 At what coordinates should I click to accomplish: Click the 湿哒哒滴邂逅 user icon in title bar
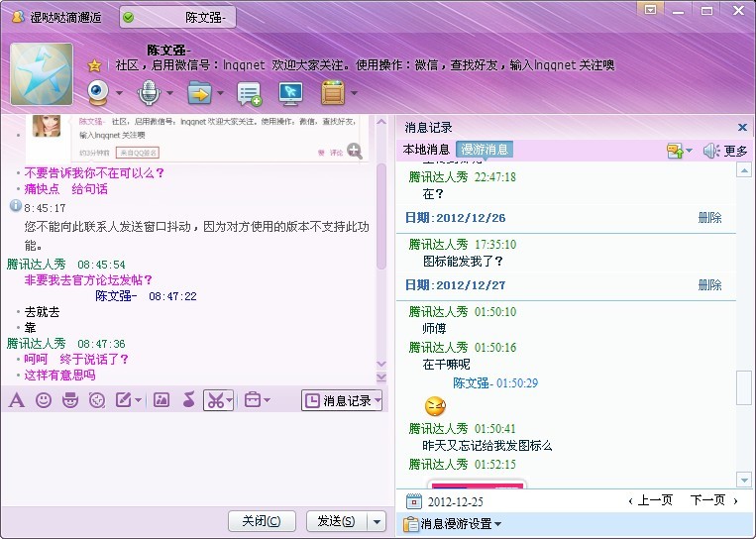click(18, 17)
